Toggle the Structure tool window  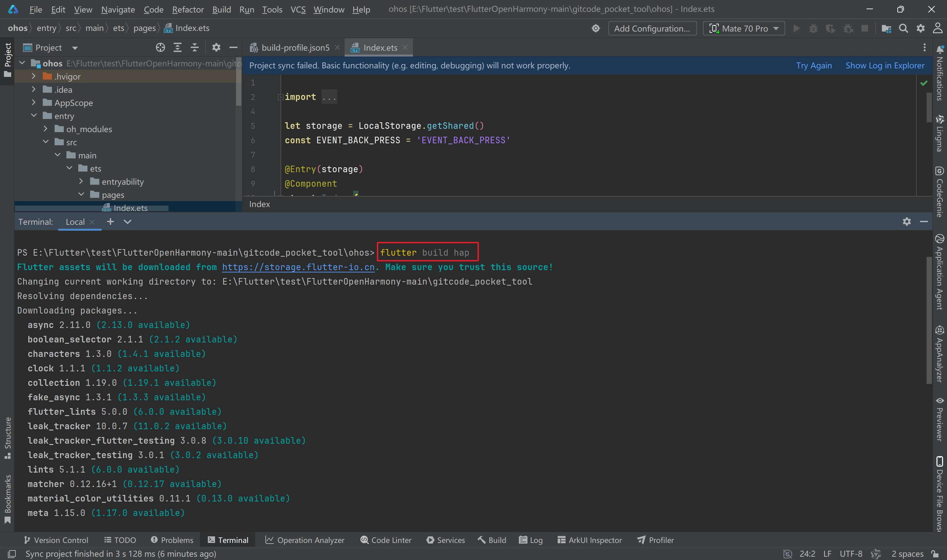8,438
